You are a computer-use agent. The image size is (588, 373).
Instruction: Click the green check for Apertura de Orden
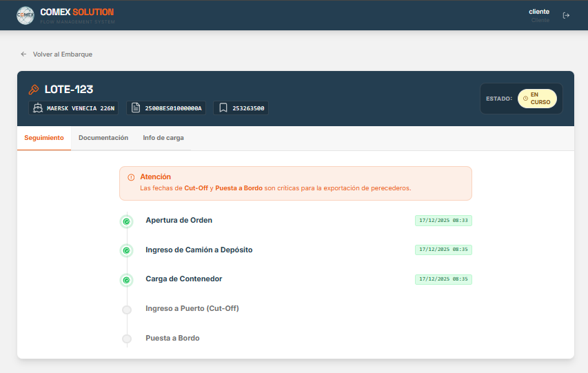pos(126,221)
